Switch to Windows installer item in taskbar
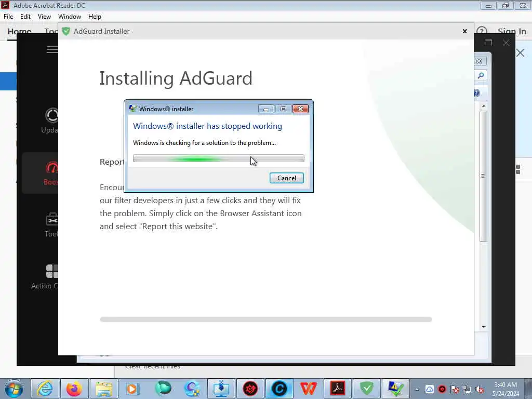 point(396,389)
